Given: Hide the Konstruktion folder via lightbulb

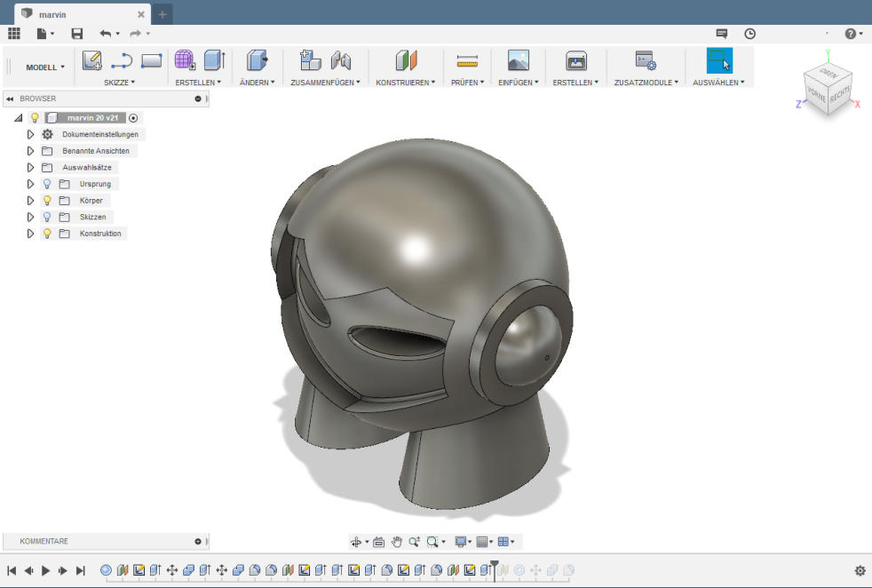Looking at the screenshot, I should pyautogui.click(x=47, y=234).
